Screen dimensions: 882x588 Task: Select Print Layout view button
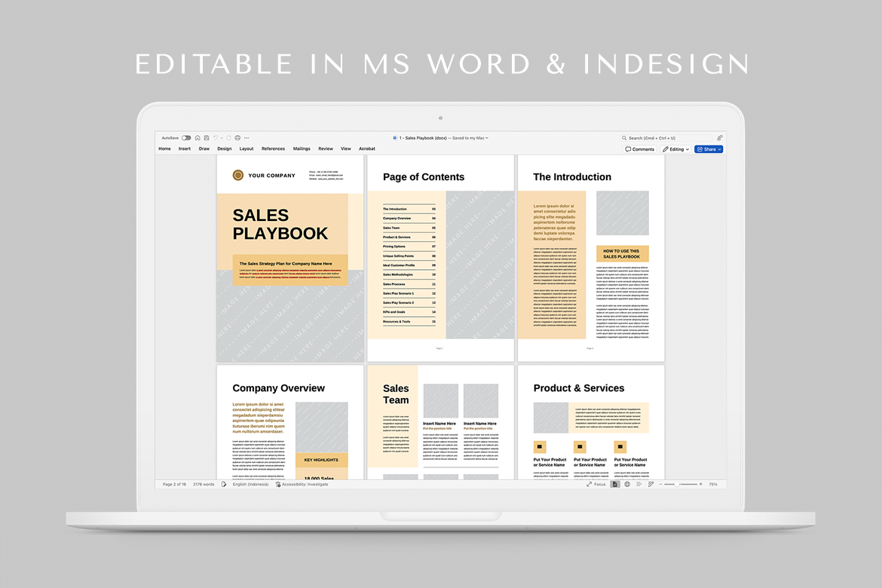(x=615, y=484)
